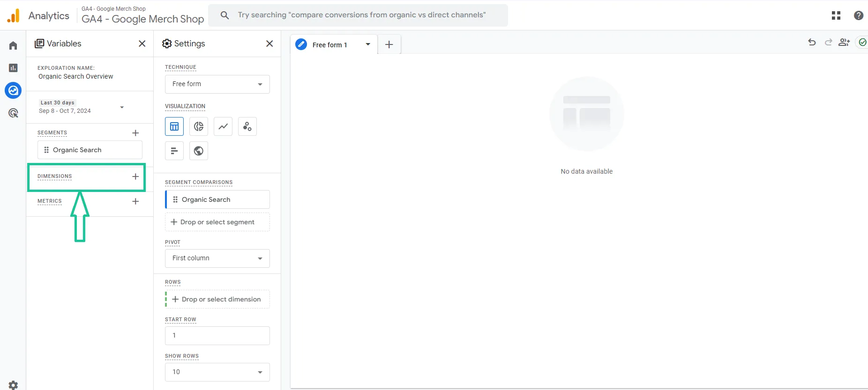Click the green data quality check icon
This screenshot has height=390, width=868.
click(862, 43)
